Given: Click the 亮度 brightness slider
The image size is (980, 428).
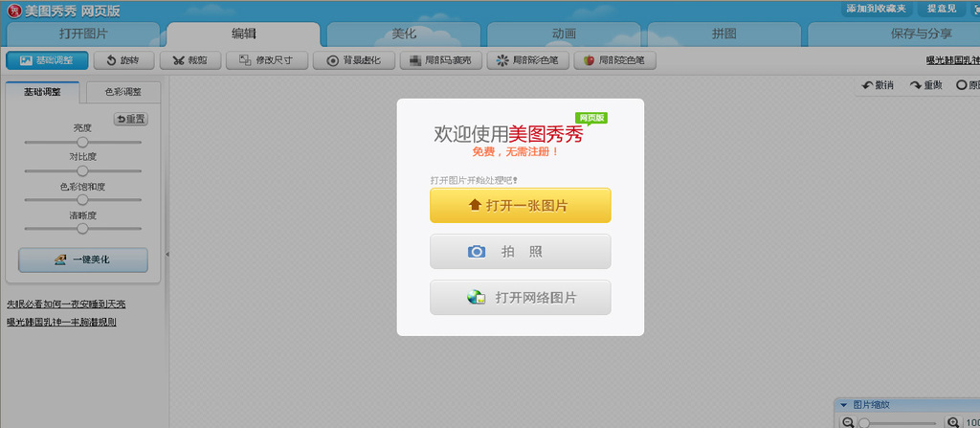Looking at the screenshot, I should tap(82, 142).
